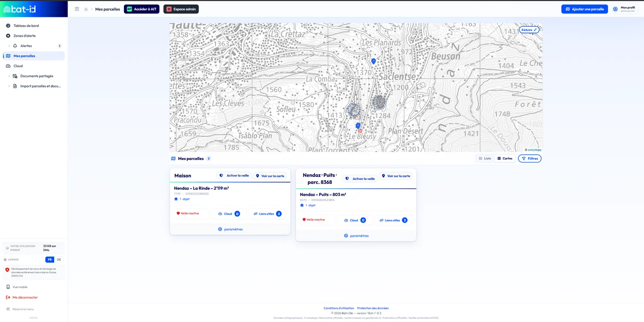Click 1 objet on Nendaz Puits card
644x322 pixels.
click(308, 205)
